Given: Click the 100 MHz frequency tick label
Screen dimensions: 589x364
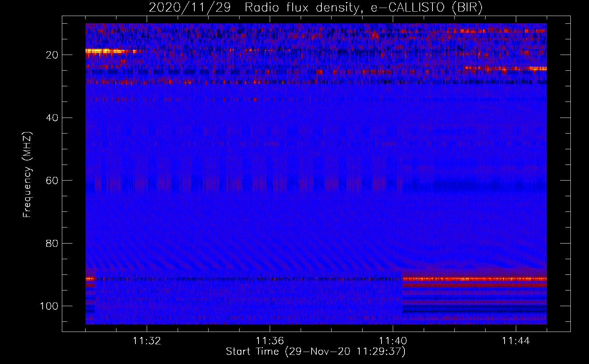Looking at the screenshot, I should click(x=49, y=306).
